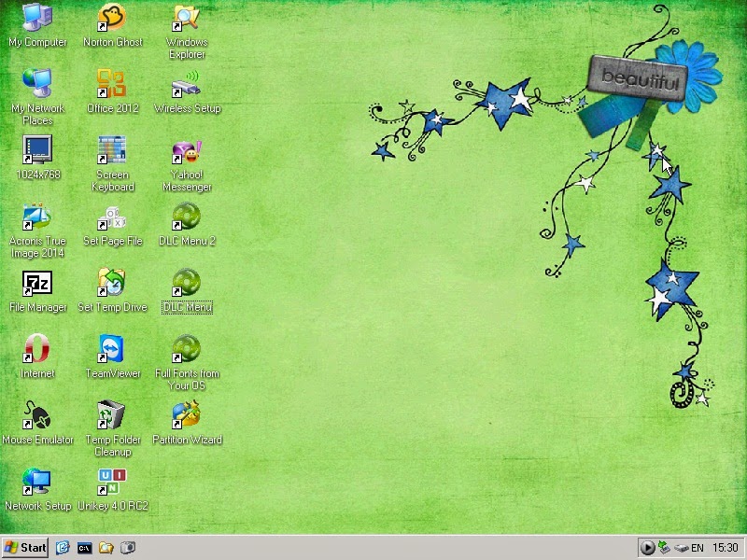
Task: Click the network connection tray icon
Action: click(664, 548)
